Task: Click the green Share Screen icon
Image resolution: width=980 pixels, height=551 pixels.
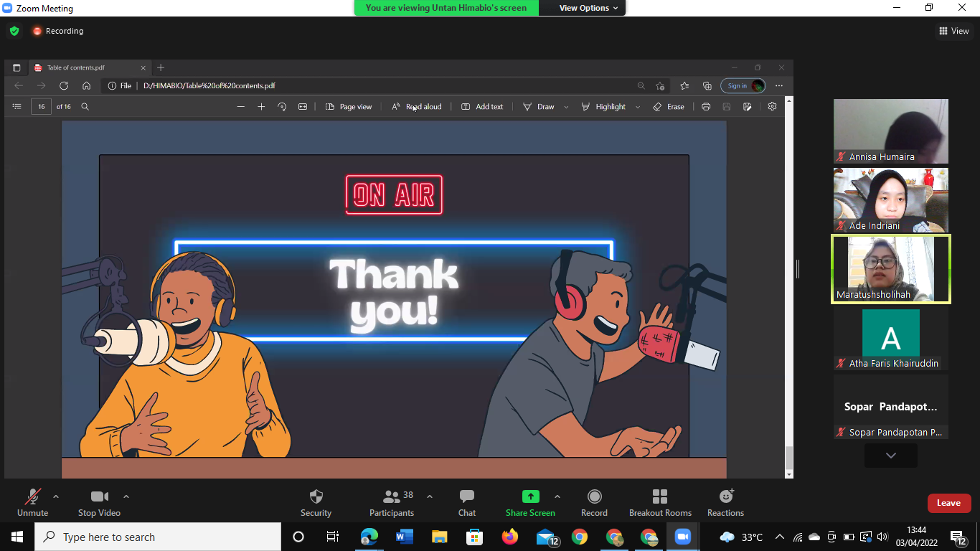Action: [x=530, y=496]
